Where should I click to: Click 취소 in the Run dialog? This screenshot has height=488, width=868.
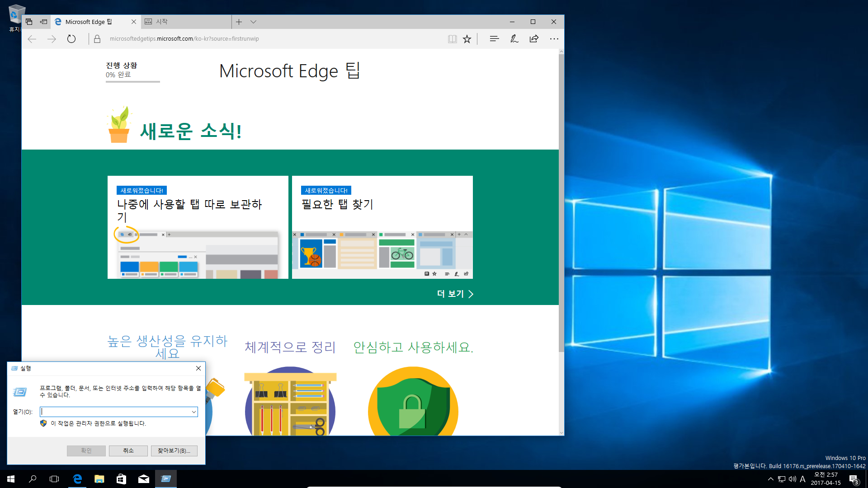(128, 450)
